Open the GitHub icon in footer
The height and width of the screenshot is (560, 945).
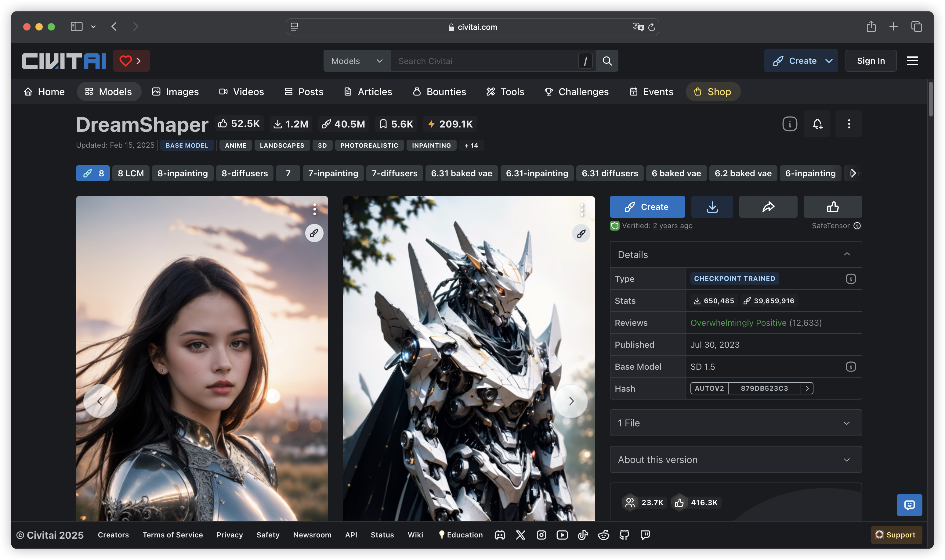pos(624,535)
